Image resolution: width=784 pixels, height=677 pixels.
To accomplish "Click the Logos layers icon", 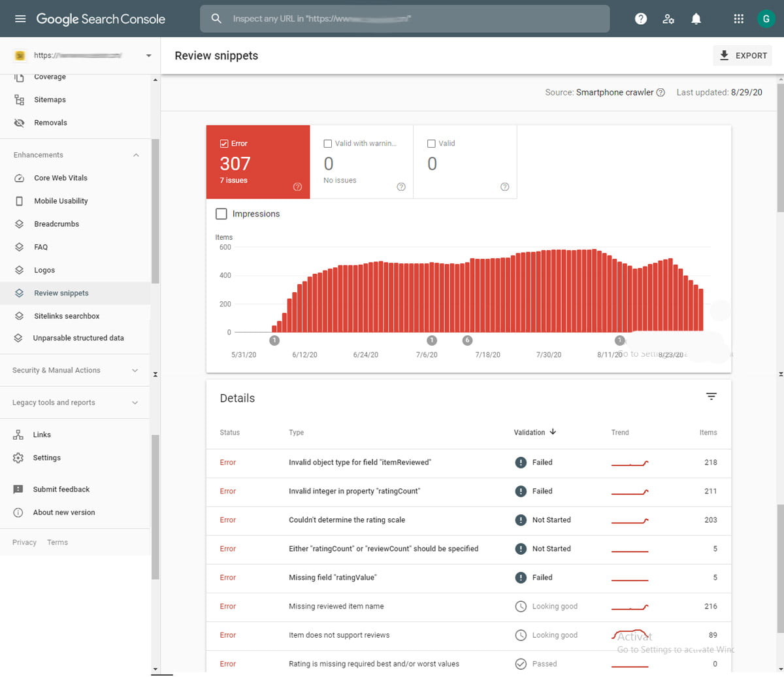I will pos(20,270).
